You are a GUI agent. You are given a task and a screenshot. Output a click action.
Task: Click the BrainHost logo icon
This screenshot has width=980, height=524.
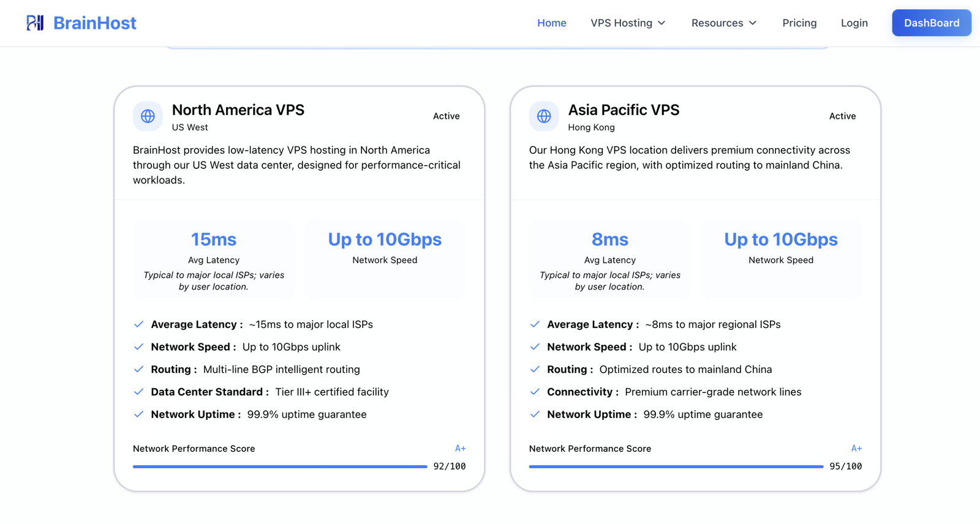tap(35, 23)
